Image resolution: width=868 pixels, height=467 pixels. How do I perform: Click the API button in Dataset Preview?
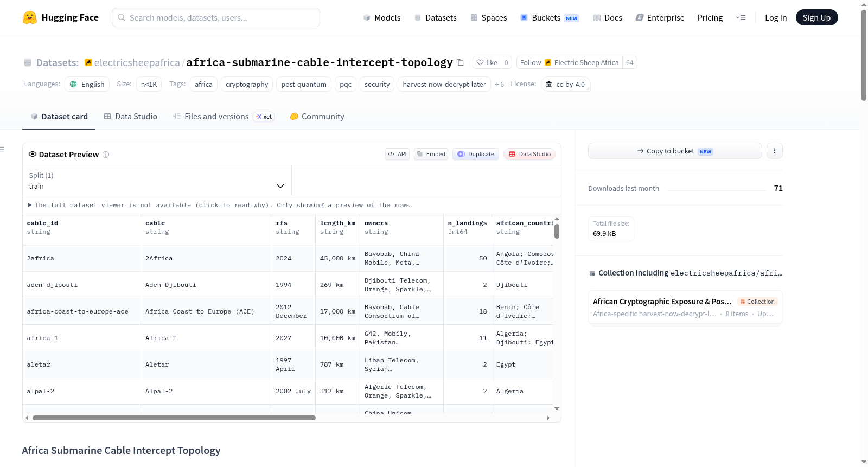(397, 154)
